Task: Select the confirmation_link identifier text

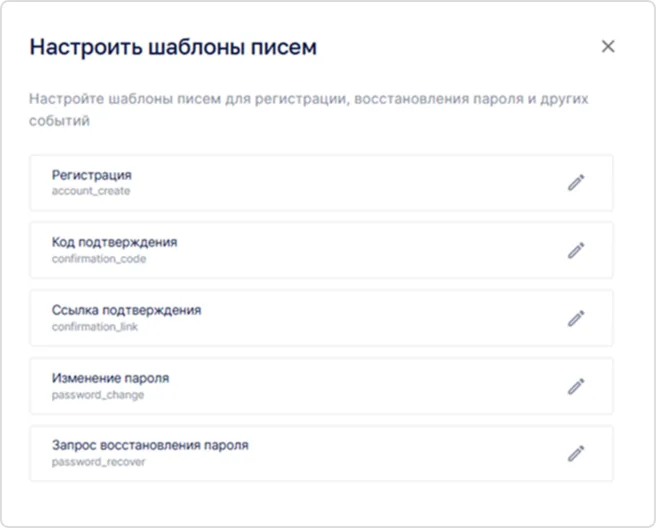Action: coord(94,327)
